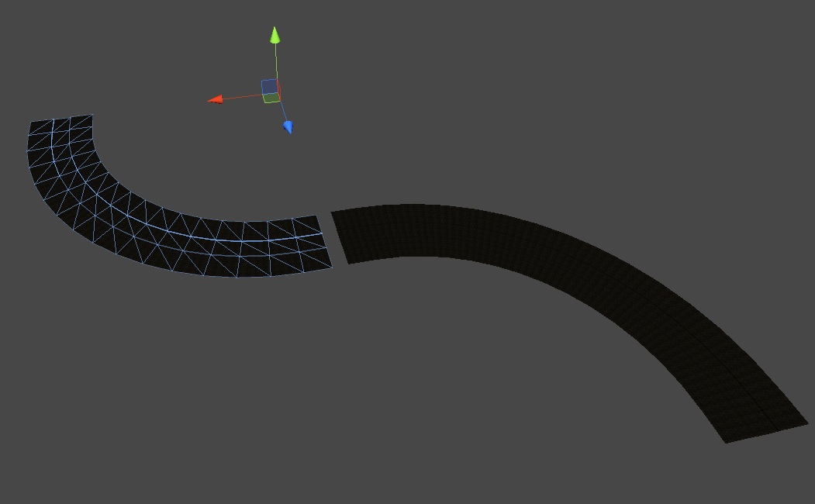Click the wireframe mesh end beside the gap

318,242
